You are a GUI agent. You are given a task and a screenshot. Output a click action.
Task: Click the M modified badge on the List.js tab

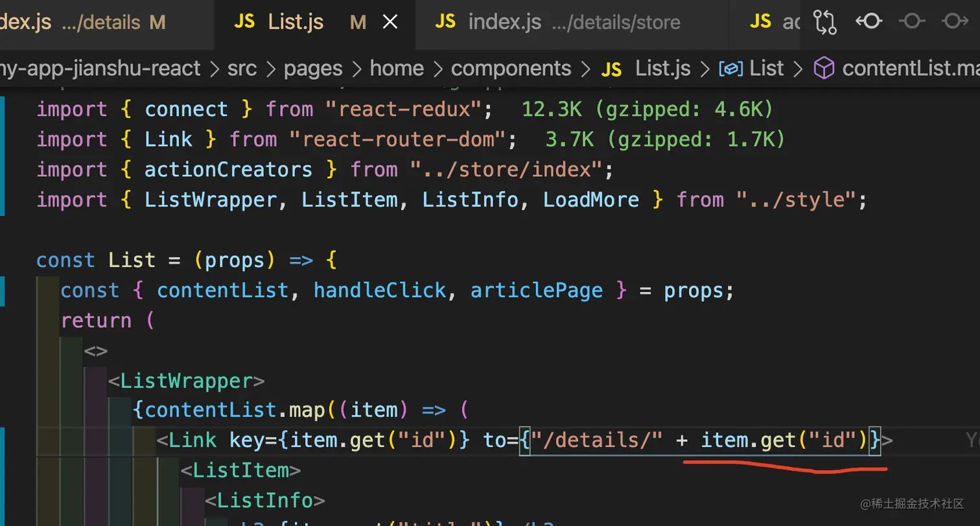click(x=358, y=23)
